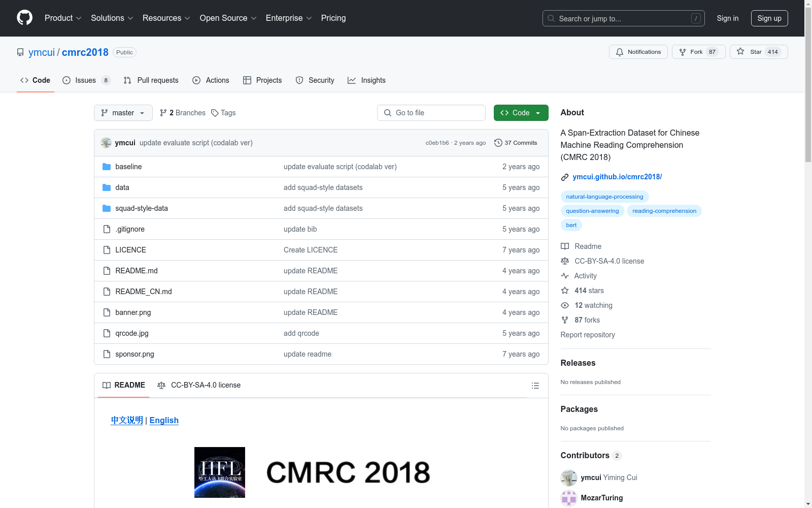Open the sidebar CC-BY-SA-4.0 license link
Viewport: 812px width, 508px height.
(602, 261)
